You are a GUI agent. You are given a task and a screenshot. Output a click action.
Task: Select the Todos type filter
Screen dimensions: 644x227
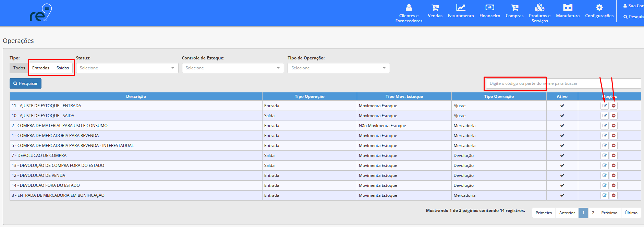click(19, 68)
